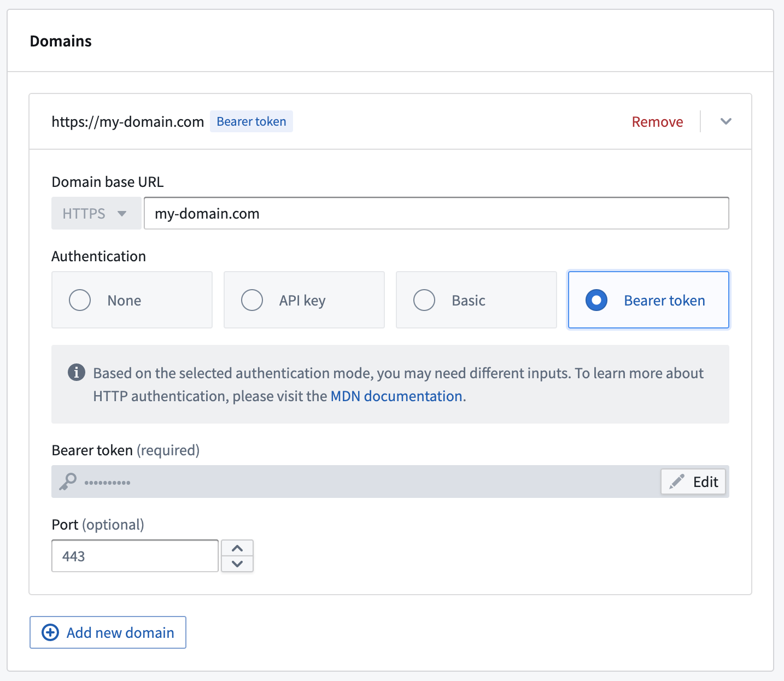Click the key icon in token field
The width and height of the screenshot is (784, 681).
(68, 482)
